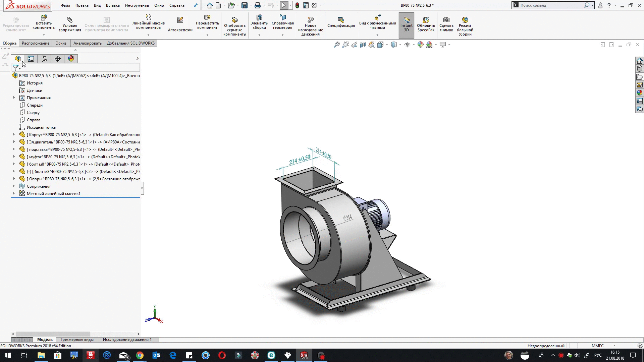Open the DisplayManager color ball tab

click(x=71, y=59)
